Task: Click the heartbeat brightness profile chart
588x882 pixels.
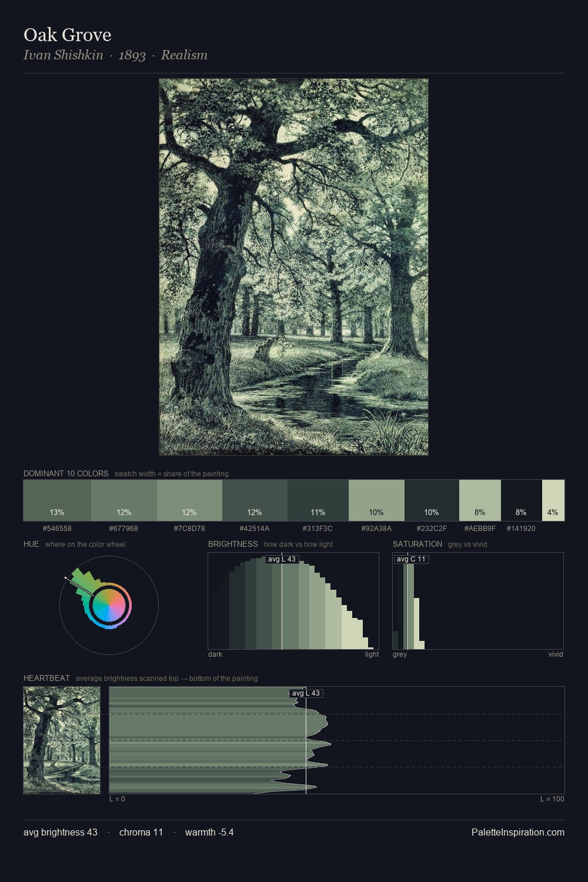Action: 337,740
